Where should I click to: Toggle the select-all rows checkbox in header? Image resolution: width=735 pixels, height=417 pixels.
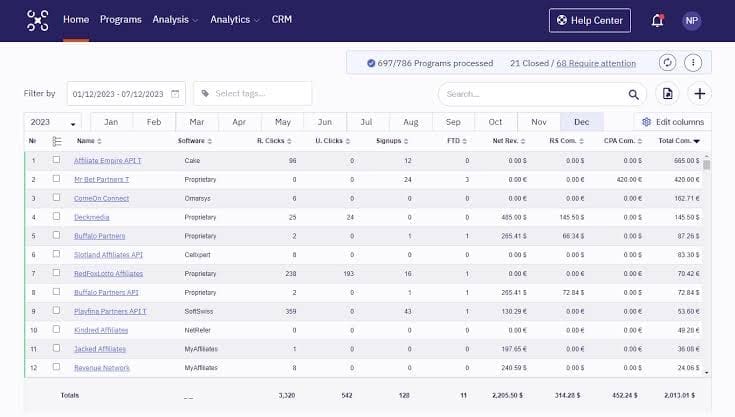pyautogui.click(x=57, y=141)
